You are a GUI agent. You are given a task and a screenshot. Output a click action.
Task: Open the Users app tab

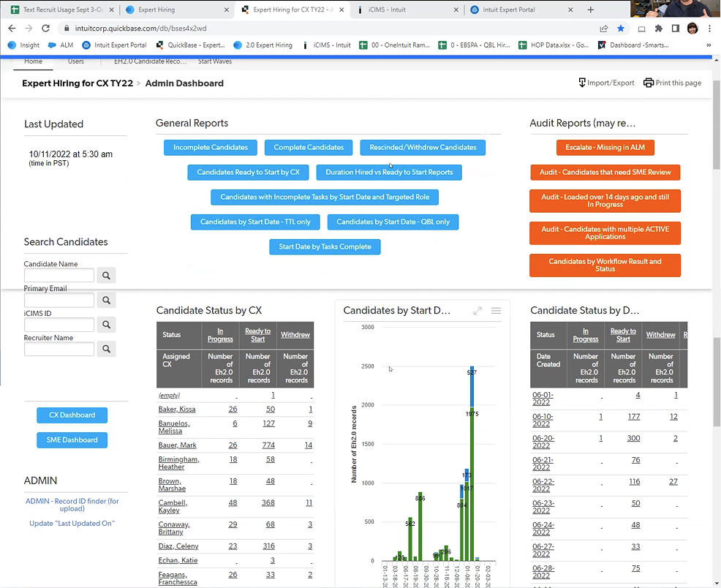[76, 61]
